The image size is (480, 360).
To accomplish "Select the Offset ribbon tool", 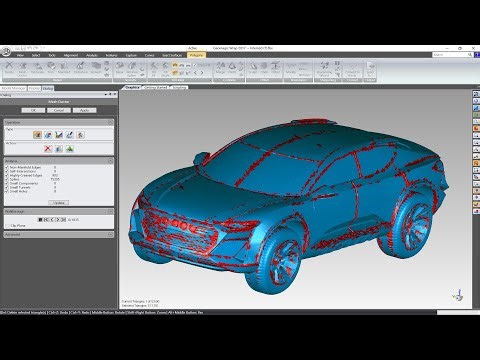I will pos(275,68).
